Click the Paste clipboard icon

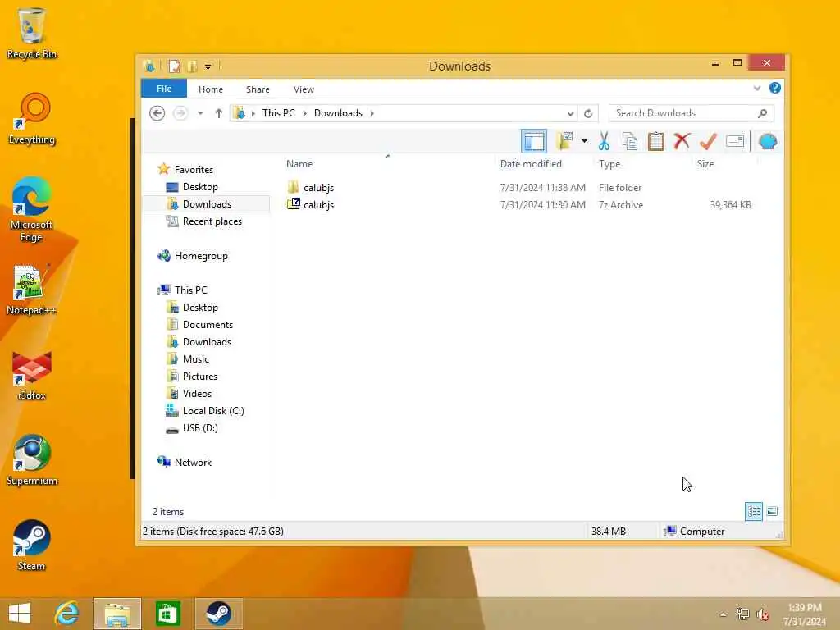655,141
